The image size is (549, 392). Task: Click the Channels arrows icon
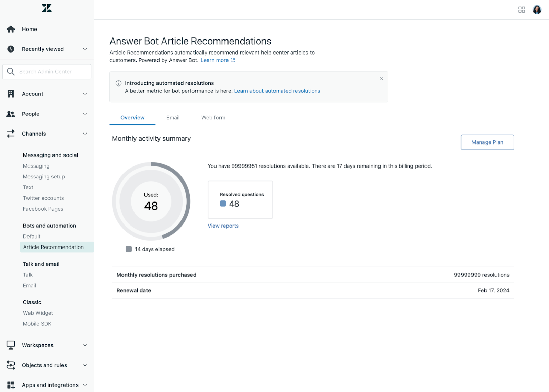coord(11,134)
